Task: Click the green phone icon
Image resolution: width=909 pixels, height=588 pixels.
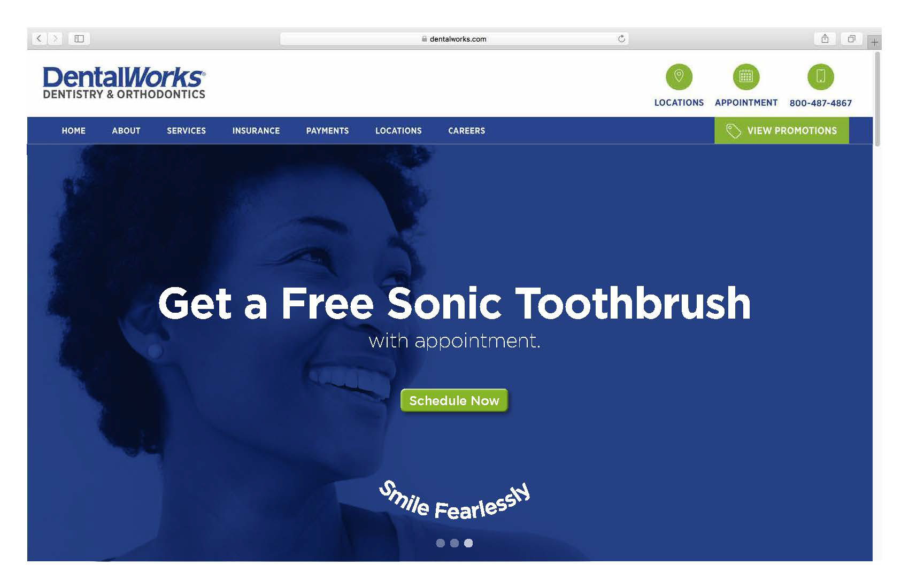Action: pyautogui.click(x=821, y=77)
